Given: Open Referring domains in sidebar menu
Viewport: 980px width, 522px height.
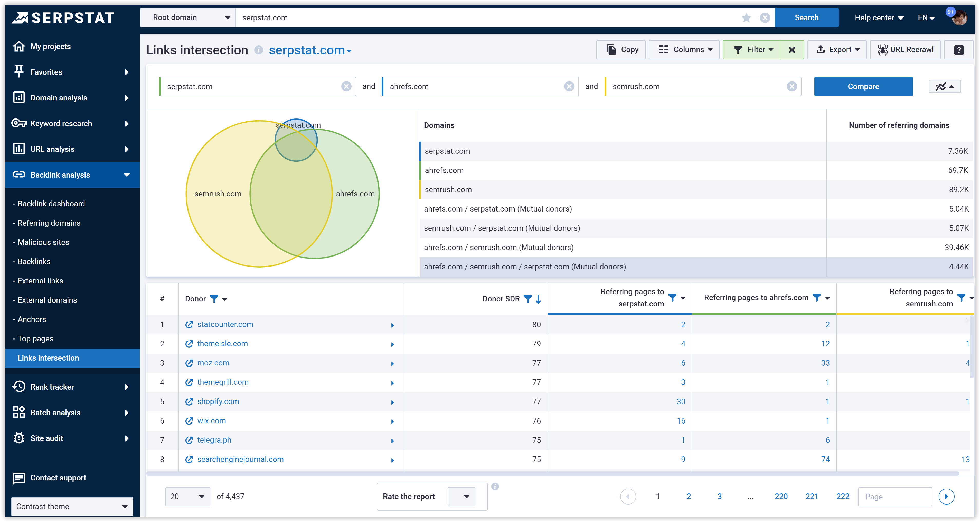Looking at the screenshot, I should [x=49, y=223].
